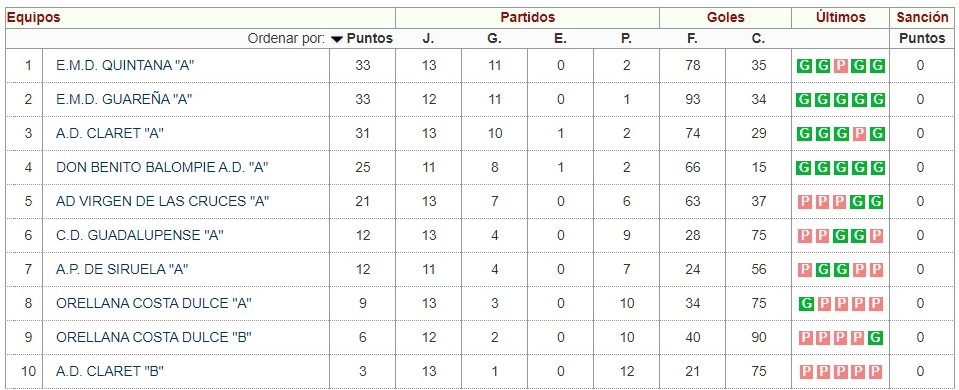Image resolution: width=959 pixels, height=390 pixels.
Task: Sort the table by Puntos header
Action: coord(369,39)
